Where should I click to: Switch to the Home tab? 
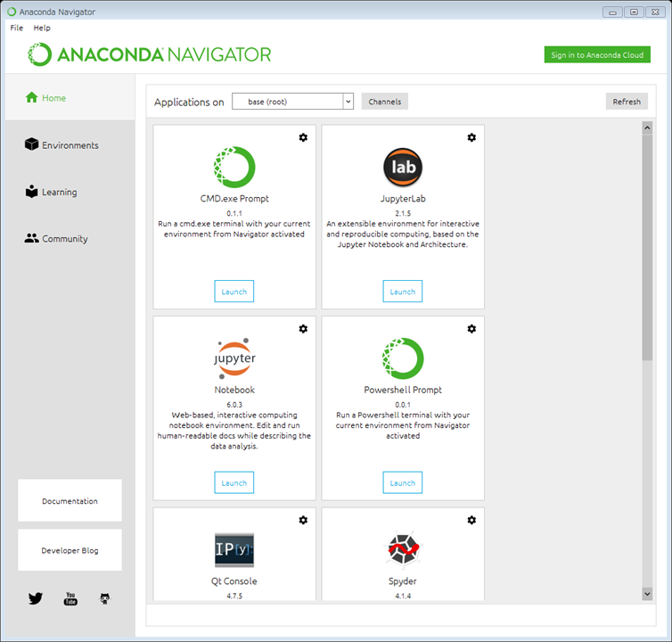(70, 97)
